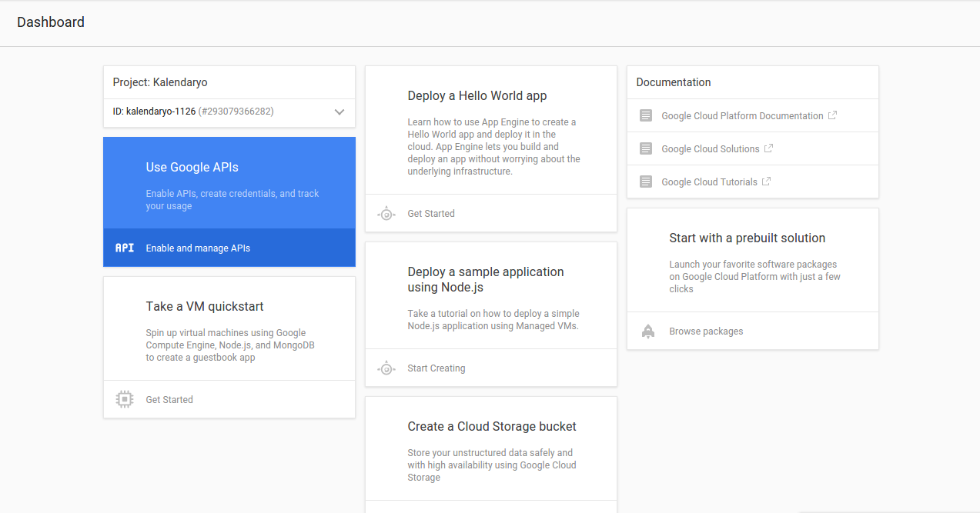Open the Google Cloud Tutorials link text

(709, 182)
